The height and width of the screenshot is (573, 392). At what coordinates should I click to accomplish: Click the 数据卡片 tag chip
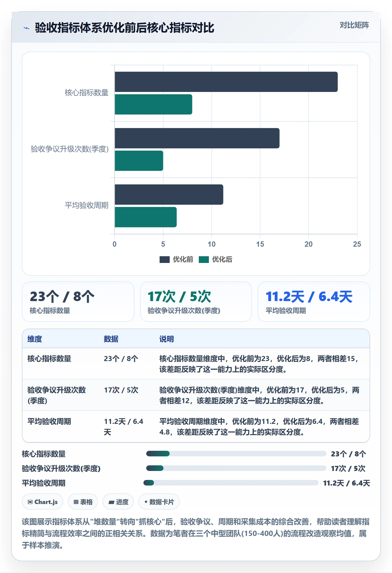pos(159,502)
